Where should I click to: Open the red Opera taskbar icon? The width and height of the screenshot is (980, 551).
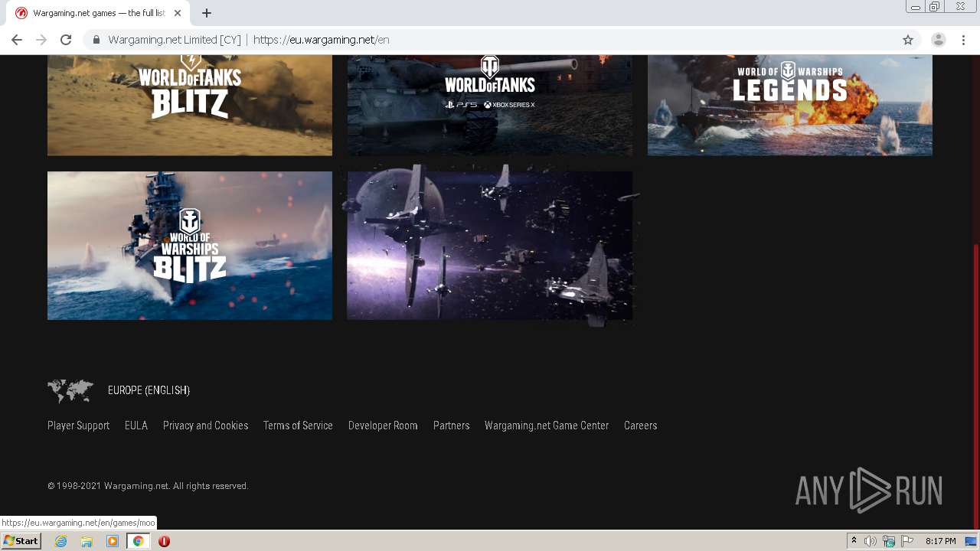[x=164, y=541]
